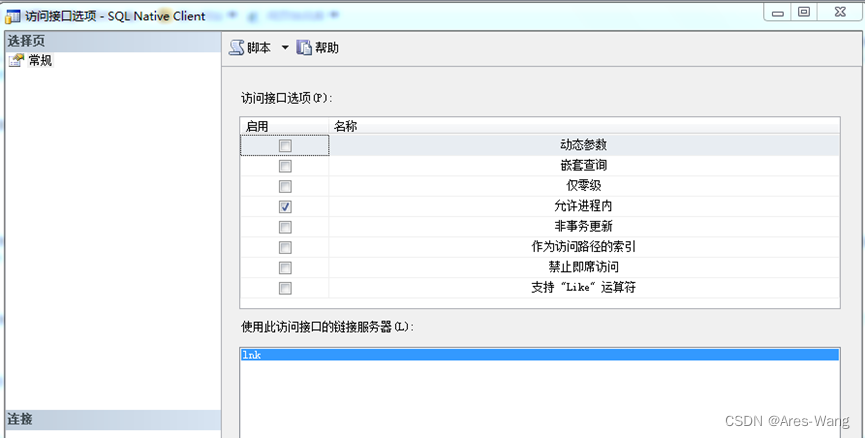Tick the 支持 "Like" 运算符 checkbox
Screen dimensions: 865x438
(285, 288)
